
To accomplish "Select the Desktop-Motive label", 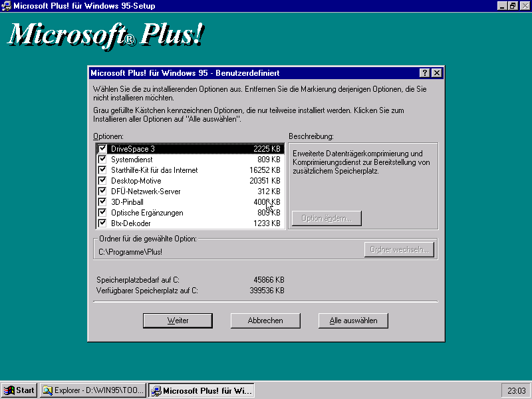I will (x=136, y=181).
